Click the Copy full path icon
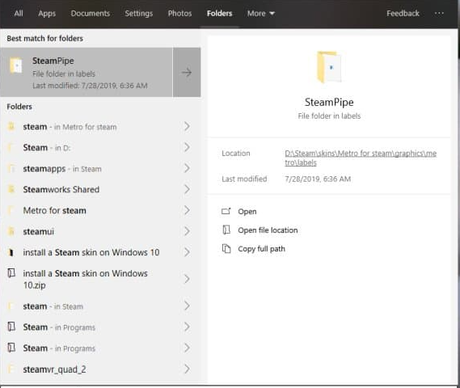The width and height of the screenshot is (460, 388). coord(226,248)
